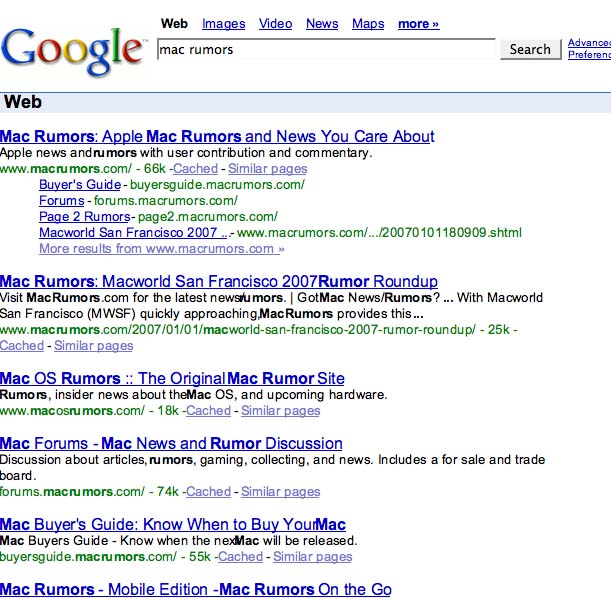The height and width of the screenshot is (598, 611).
Task: Open 'Mac Forums - Mac News and Rumor Discussion'
Action: 171,444
